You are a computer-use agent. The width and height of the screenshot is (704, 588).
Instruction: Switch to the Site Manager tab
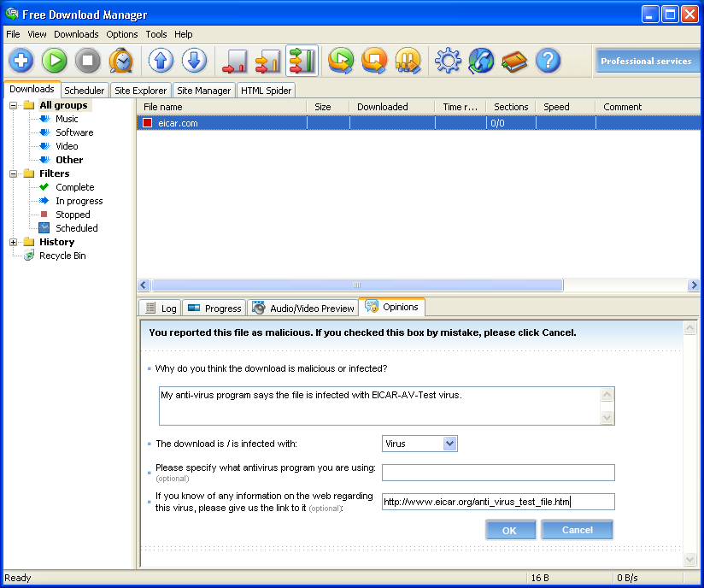point(204,91)
